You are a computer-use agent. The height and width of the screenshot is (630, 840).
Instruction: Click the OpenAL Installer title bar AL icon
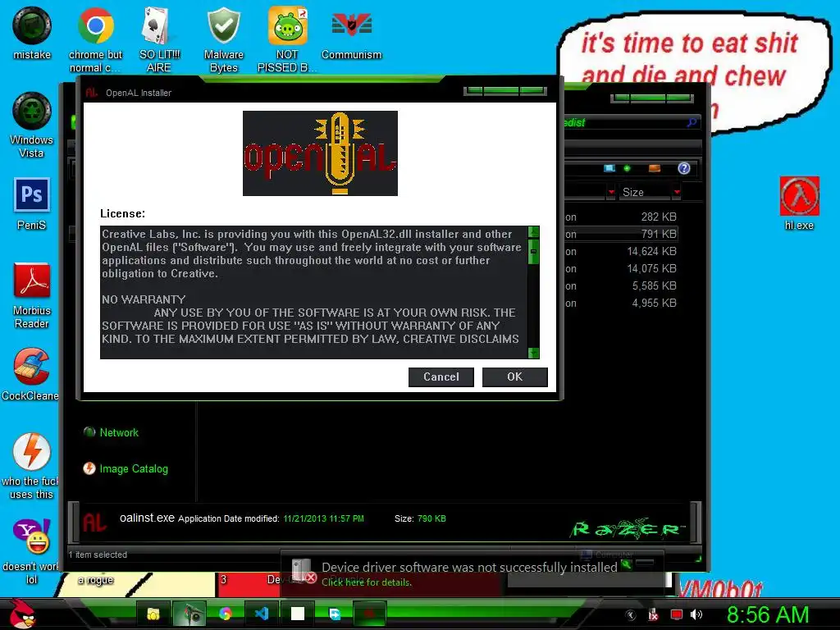pyautogui.click(x=92, y=93)
